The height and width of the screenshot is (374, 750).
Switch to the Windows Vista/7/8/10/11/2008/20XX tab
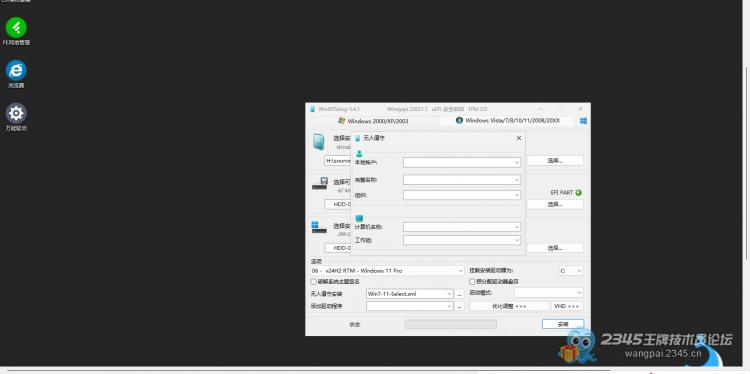coord(507,121)
